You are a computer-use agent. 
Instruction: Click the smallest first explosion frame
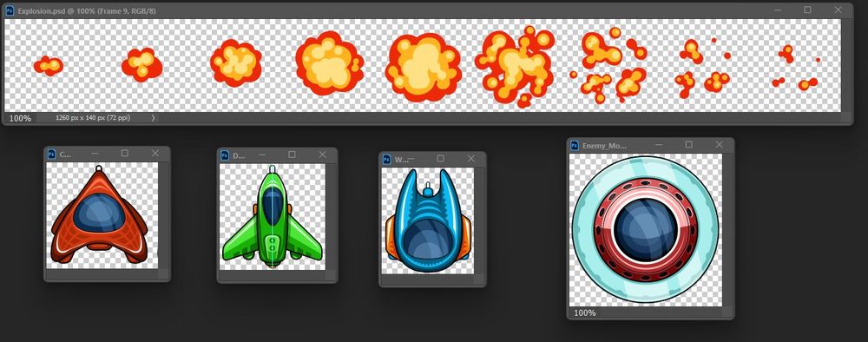[x=48, y=66]
